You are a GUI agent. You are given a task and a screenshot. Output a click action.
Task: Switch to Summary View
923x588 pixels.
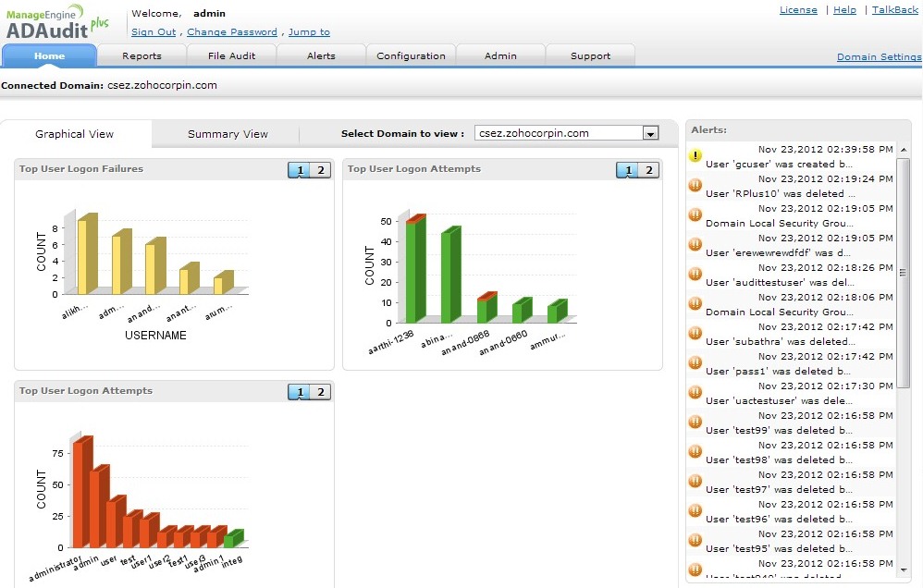click(228, 134)
